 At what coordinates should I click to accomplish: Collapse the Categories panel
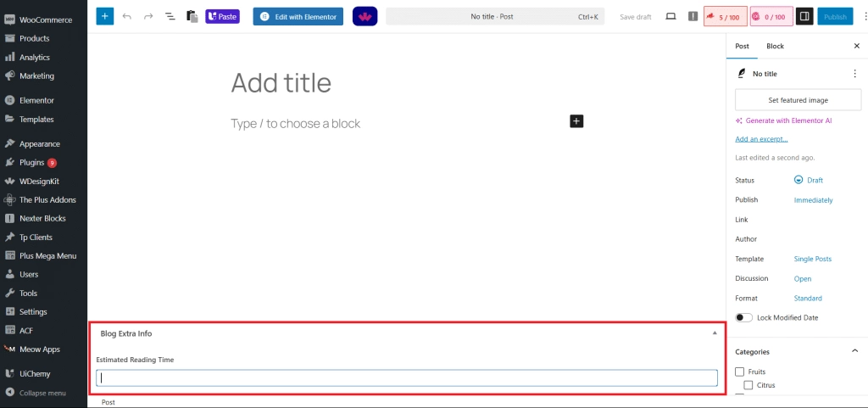854,351
